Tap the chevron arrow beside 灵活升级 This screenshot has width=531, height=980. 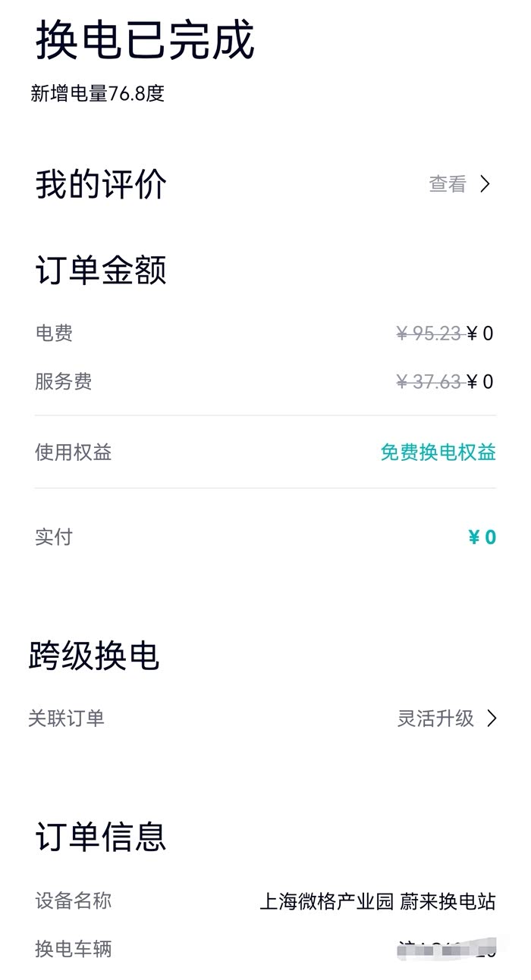coord(492,719)
